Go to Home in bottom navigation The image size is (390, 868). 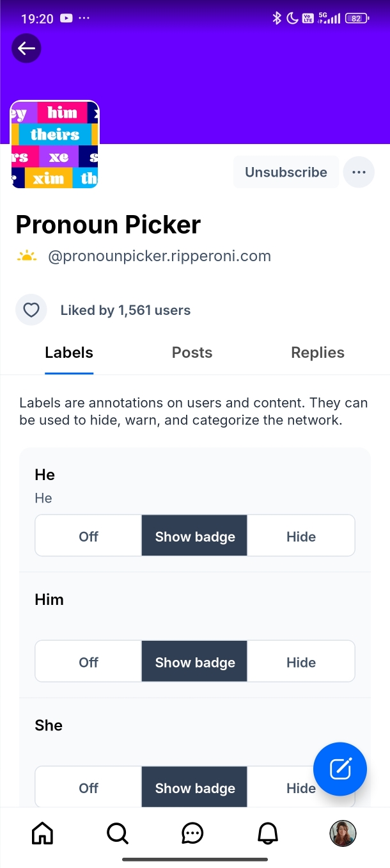pyautogui.click(x=42, y=833)
